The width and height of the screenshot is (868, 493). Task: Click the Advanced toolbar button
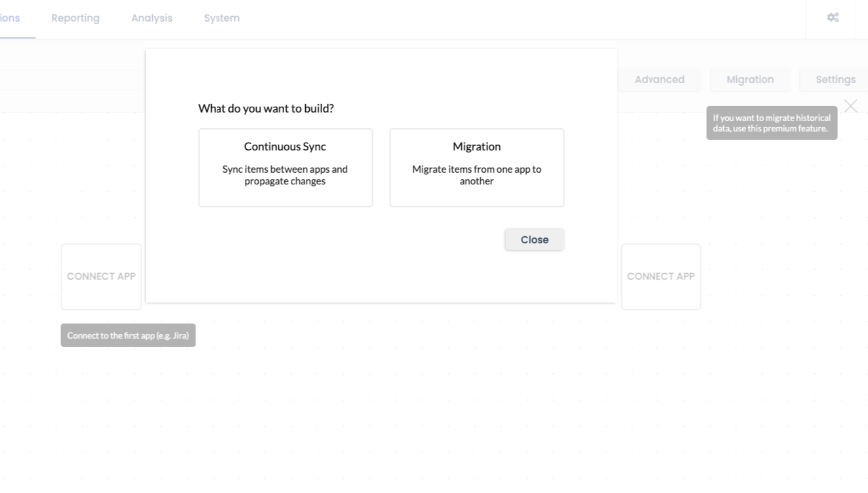click(659, 80)
